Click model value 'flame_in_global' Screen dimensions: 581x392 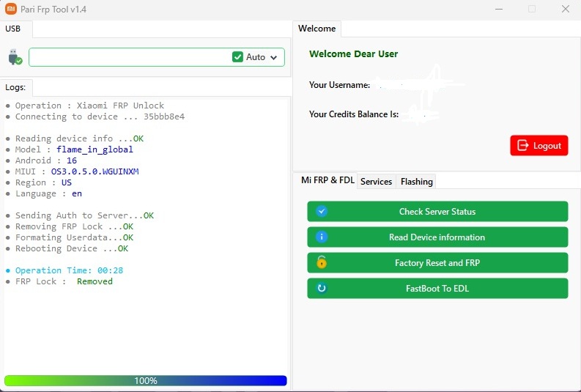click(x=95, y=149)
